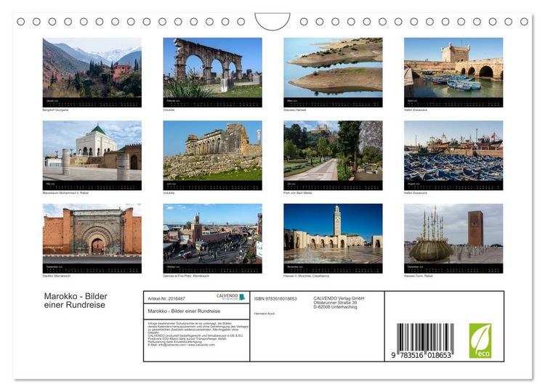Click the 'Hassan II. Moschee, Casablanca' caption
This screenshot has width=545, height=392.
pyautogui.click(x=306, y=276)
